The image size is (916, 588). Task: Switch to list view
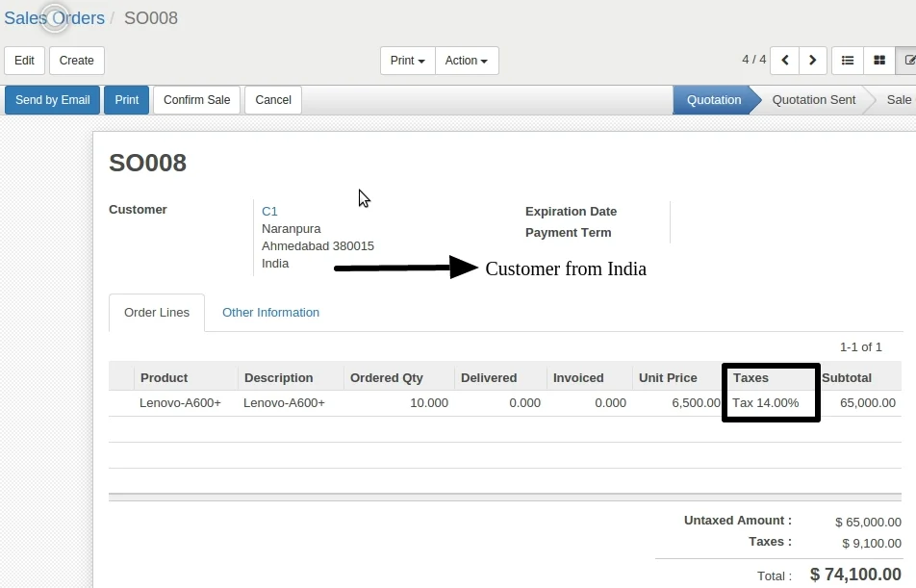847,60
